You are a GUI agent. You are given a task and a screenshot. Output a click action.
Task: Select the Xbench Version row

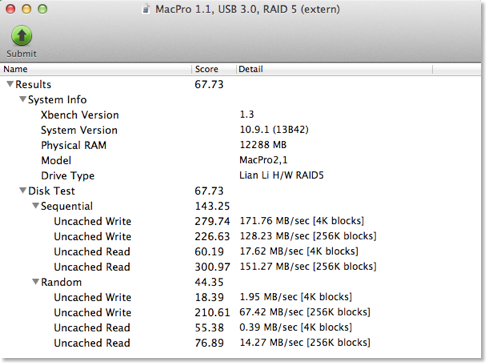coord(240,115)
